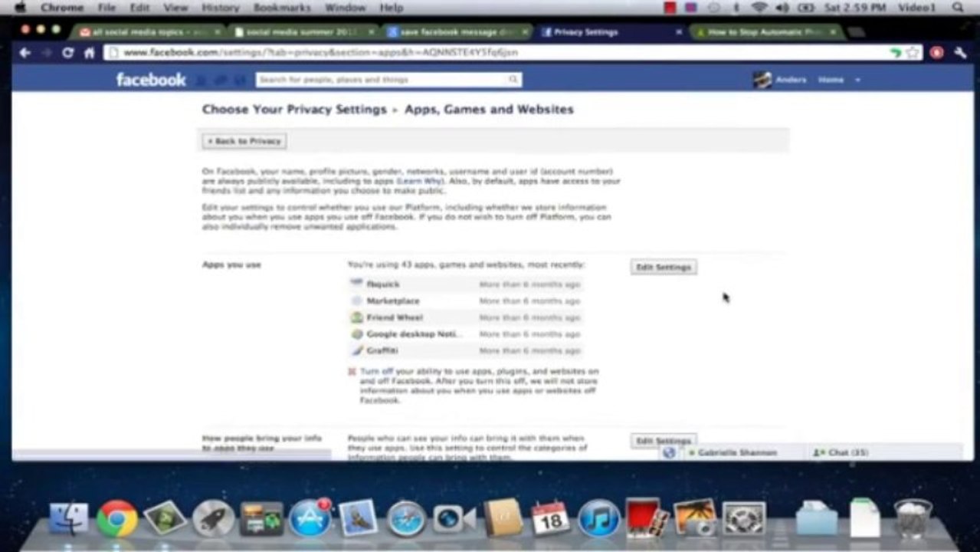Open FaceTime camera icon in the dock
Viewport: 980px width, 552px height.
[x=454, y=519]
